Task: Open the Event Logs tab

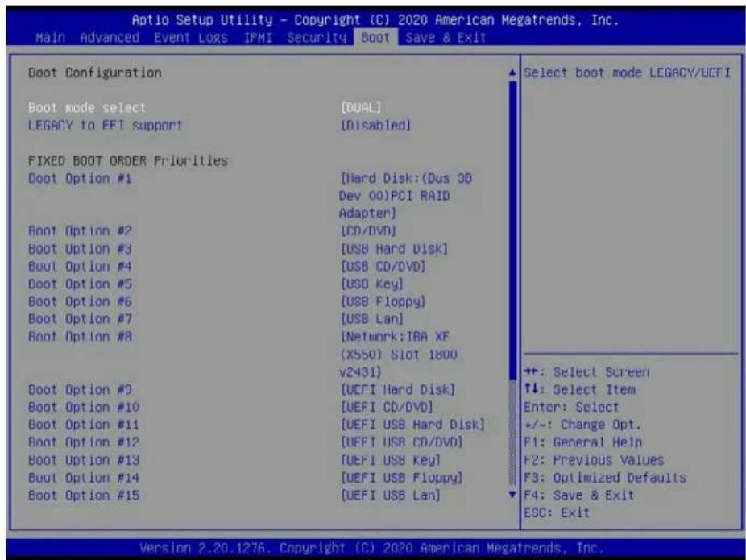Action: click(x=191, y=38)
